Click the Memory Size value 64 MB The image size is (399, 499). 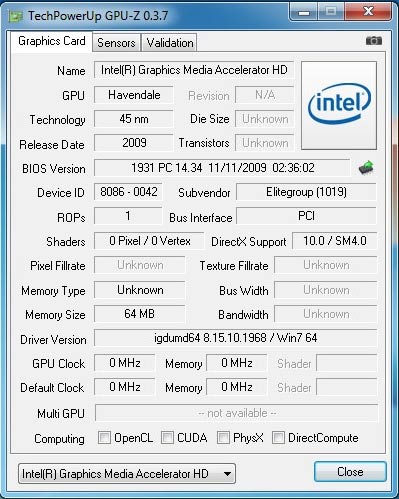point(140,314)
